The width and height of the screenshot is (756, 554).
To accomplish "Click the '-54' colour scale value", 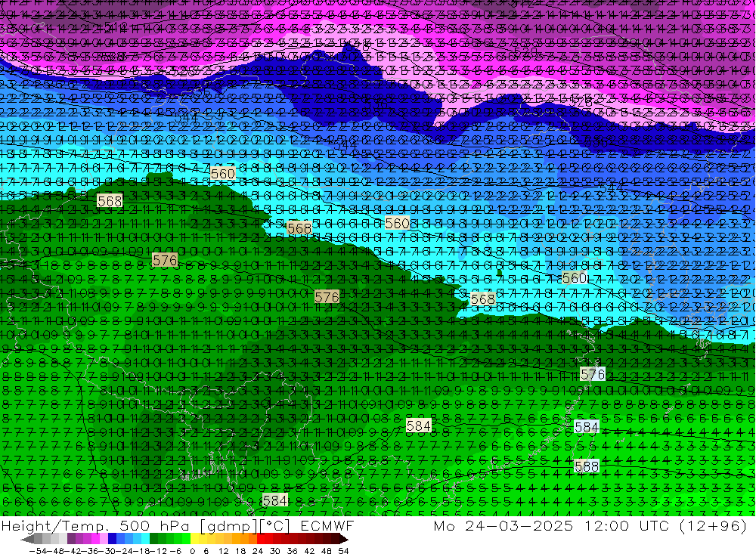I will point(38,551).
